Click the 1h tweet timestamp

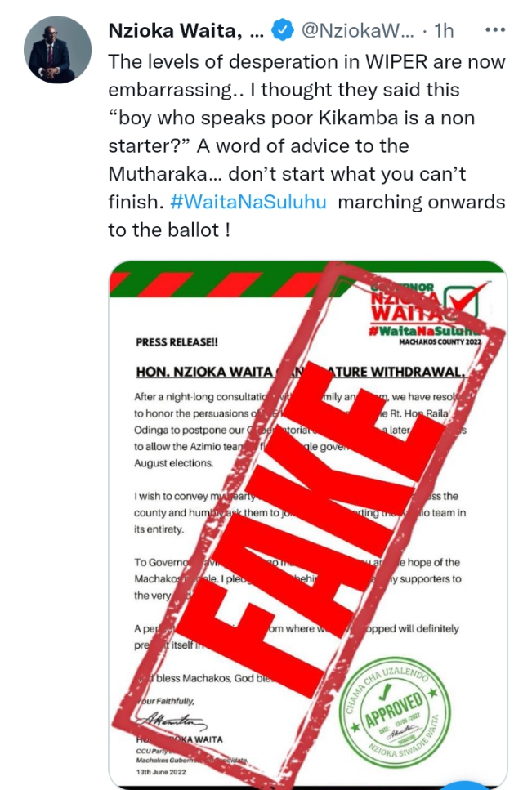tap(444, 31)
